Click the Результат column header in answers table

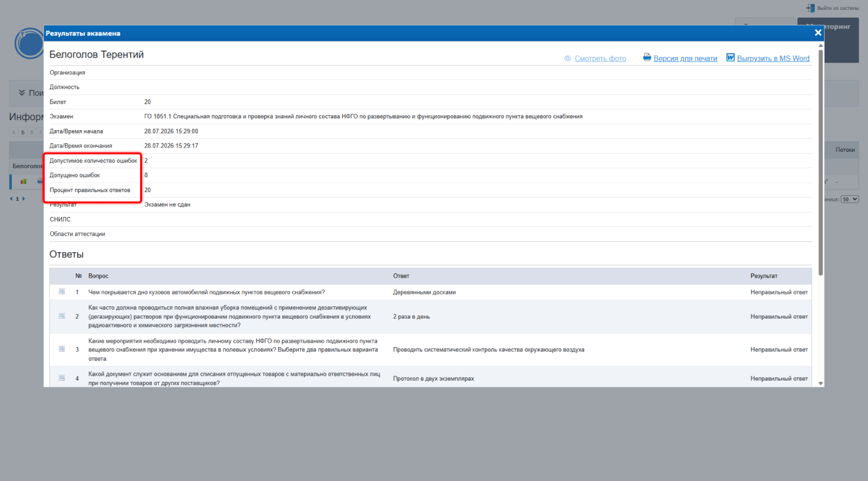tap(764, 276)
